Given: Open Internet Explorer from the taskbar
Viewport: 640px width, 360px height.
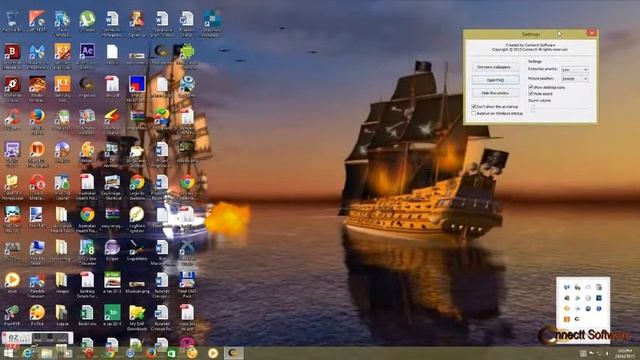Looking at the screenshot, I should (28, 353).
